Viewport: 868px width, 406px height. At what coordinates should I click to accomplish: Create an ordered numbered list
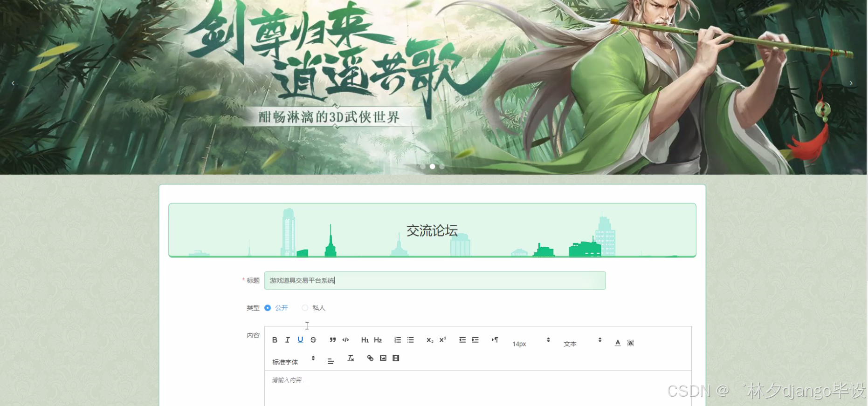pos(398,340)
